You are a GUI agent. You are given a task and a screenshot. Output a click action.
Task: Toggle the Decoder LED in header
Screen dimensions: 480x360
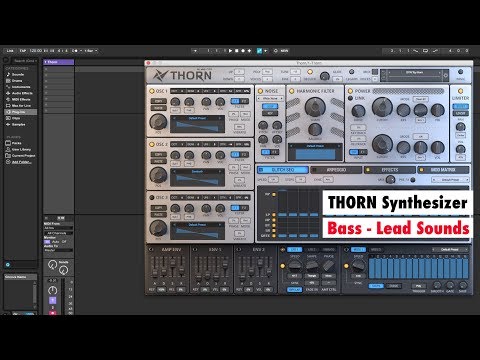[310, 72]
